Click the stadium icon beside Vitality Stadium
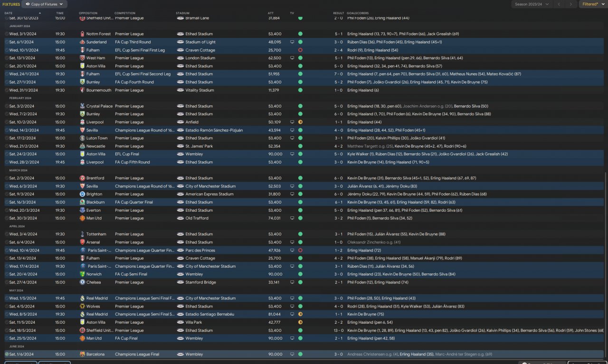Screen dimensions: 608x364 [180, 90]
